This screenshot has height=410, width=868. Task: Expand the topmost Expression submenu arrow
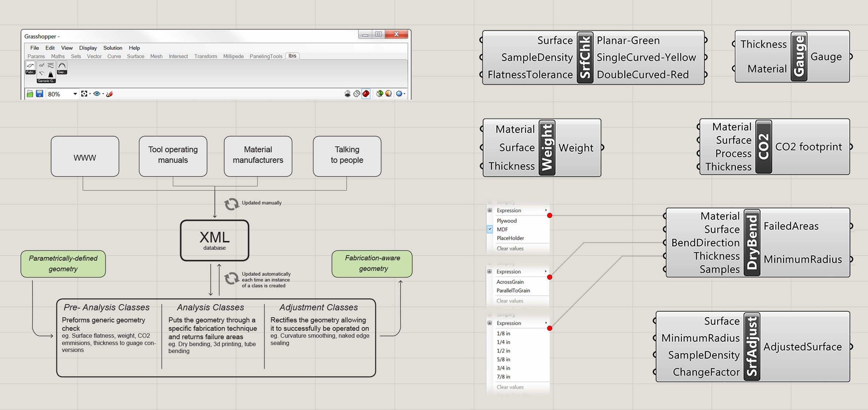click(546, 210)
